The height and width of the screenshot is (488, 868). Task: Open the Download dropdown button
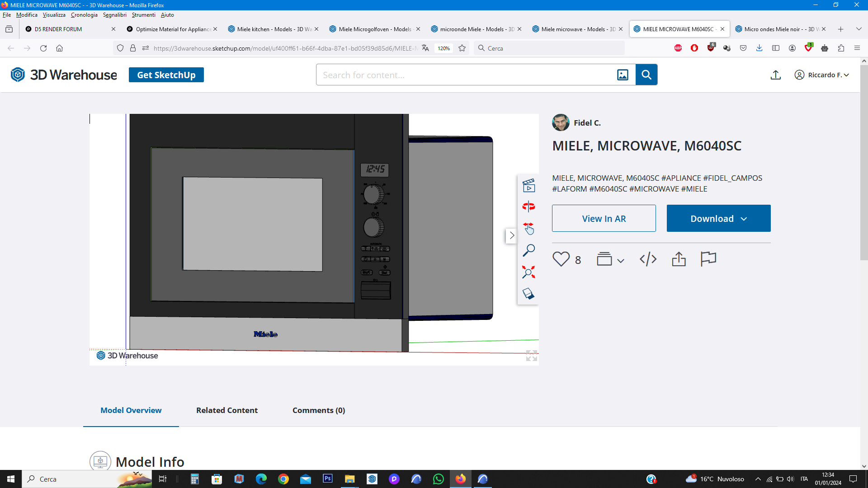(718, 218)
